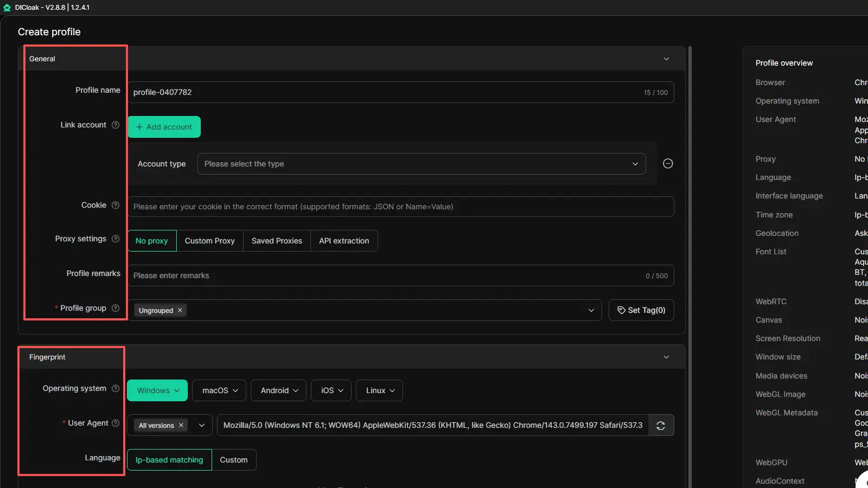Image resolution: width=868 pixels, height=488 pixels.
Task: Choose Ip-based matching for Language
Action: [169, 460]
